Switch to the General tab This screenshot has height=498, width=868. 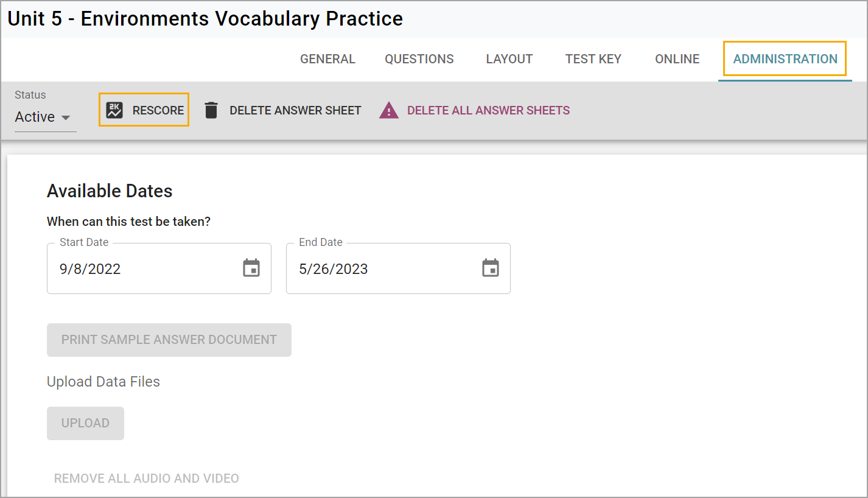tap(327, 59)
